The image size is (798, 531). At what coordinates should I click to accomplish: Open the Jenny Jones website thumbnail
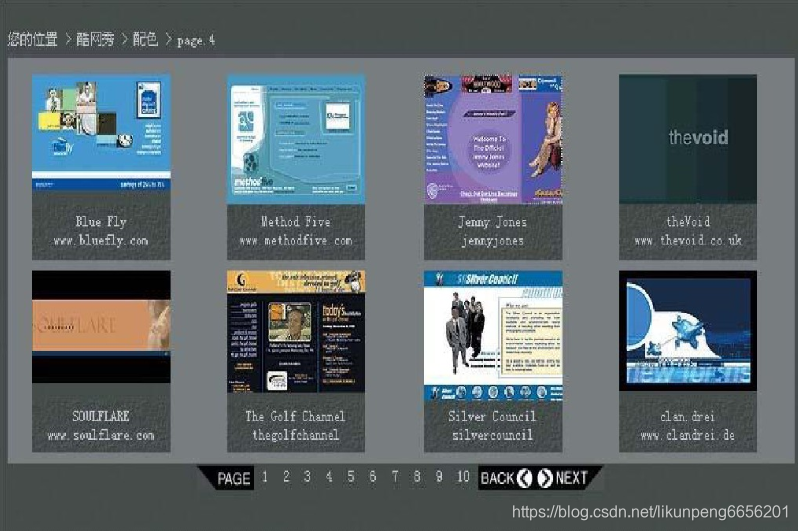point(493,139)
